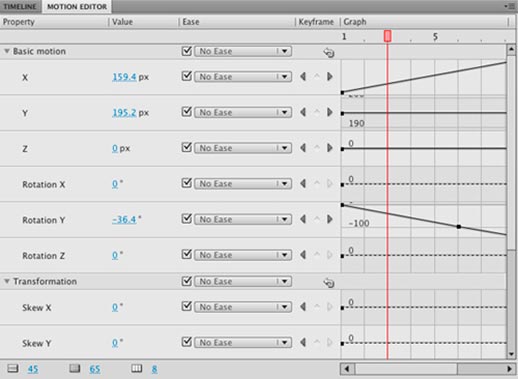518x379 pixels.
Task: Toggle Skew X ease checkbox
Action: point(187,306)
